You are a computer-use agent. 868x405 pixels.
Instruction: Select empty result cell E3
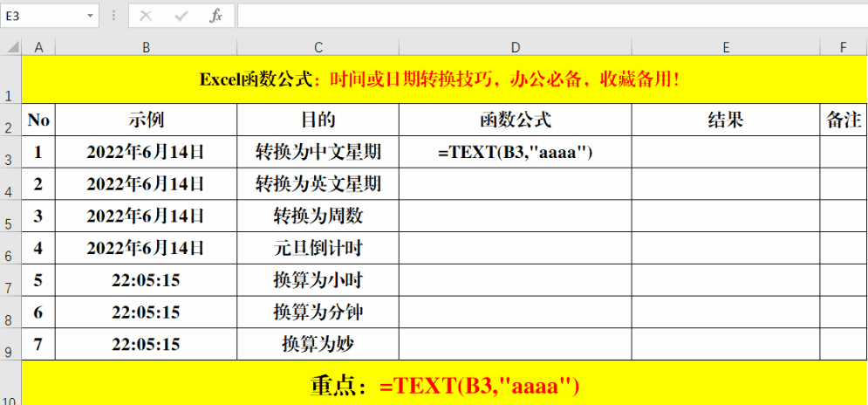coord(726,152)
